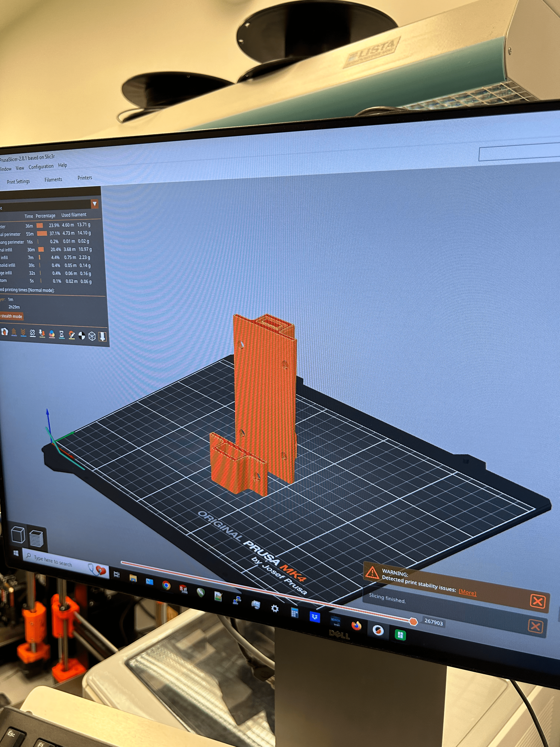Dismiss the Slicing finished notification
The height and width of the screenshot is (747, 560).
point(535,627)
